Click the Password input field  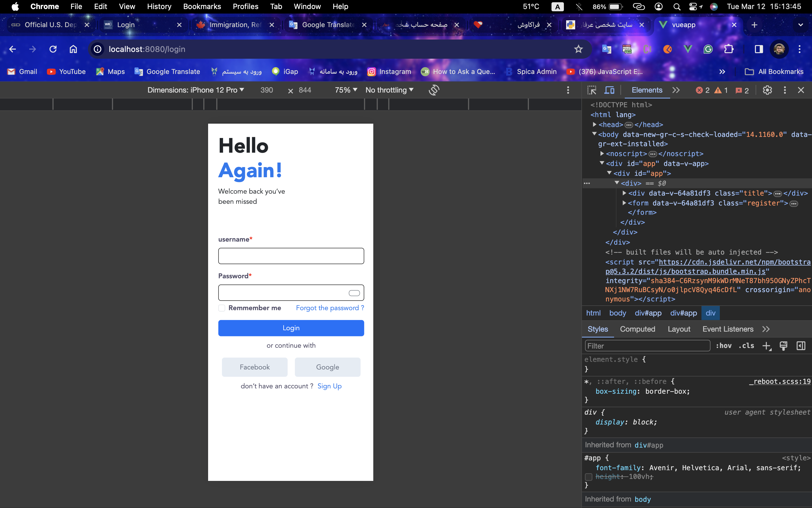click(291, 293)
